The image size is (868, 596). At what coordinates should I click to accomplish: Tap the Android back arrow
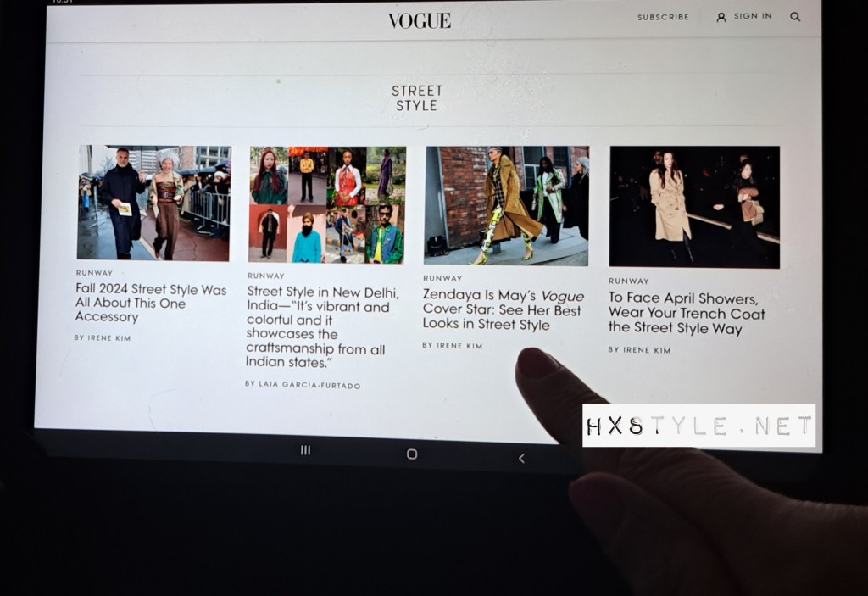521,459
